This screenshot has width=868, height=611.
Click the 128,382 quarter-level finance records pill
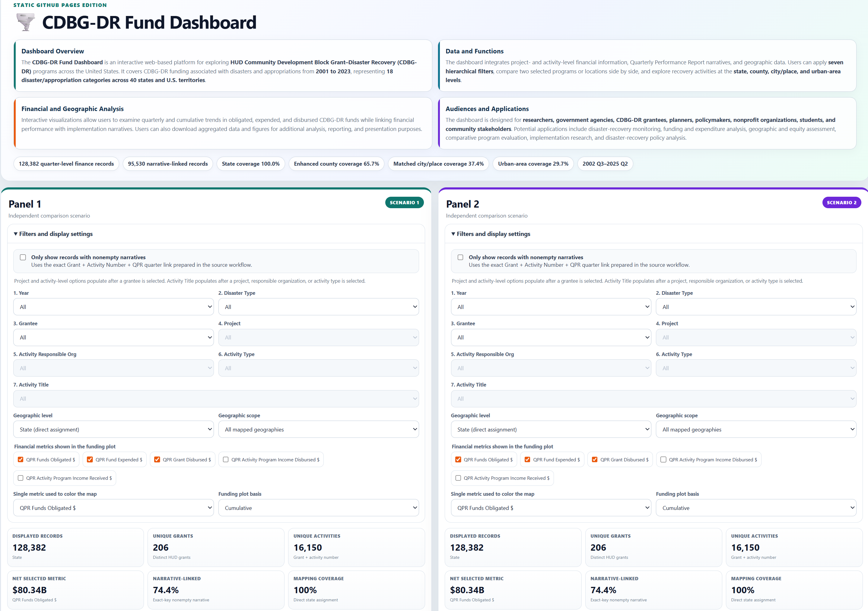pos(66,164)
